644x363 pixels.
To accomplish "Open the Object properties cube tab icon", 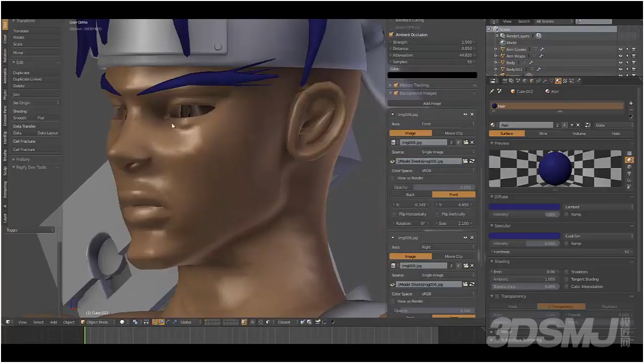I will pos(532,81).
